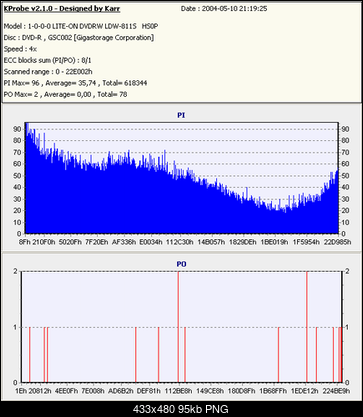This screenshot has width=363, height=417.
Task: Click the PI chart title
Action: point(181,115)
